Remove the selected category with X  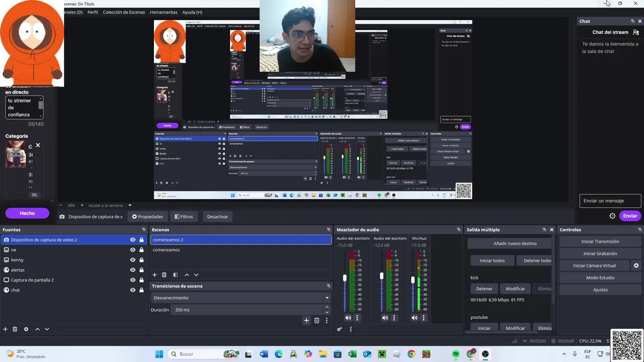coord(38,146)
